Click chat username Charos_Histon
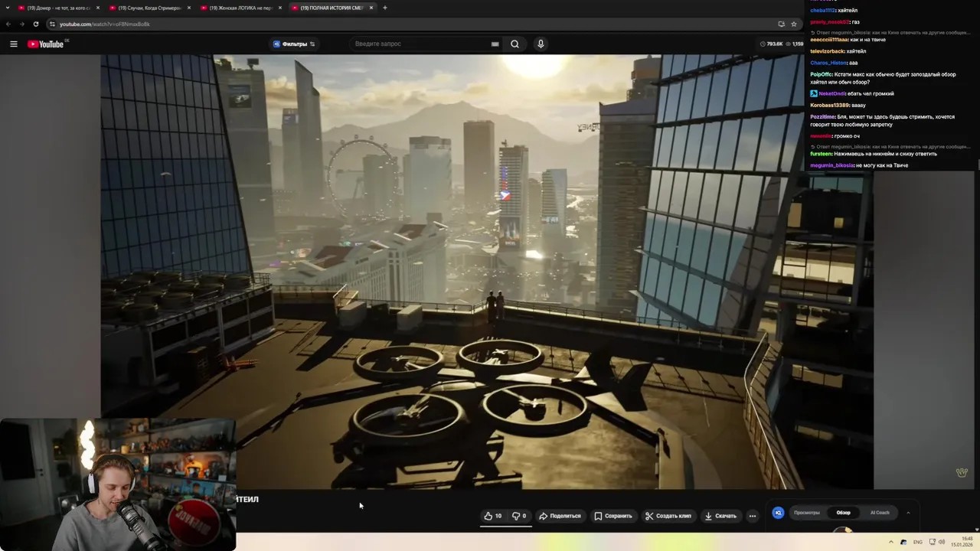The width and height of the screenshot is (980, 551). pyautogui.click(x=828, y=63)
